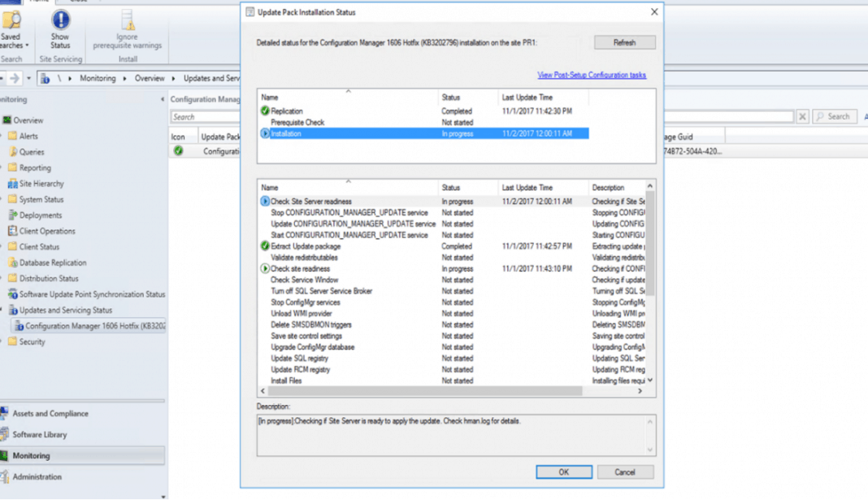Click OK to close the status dialog
This screenshot has width=868, height=500.
click(x=563, y=472)
